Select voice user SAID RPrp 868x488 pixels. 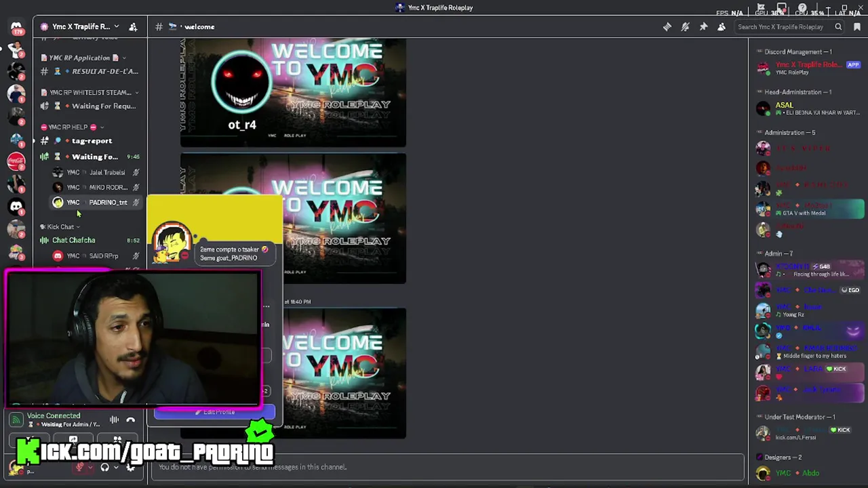[x=96, y=256]
